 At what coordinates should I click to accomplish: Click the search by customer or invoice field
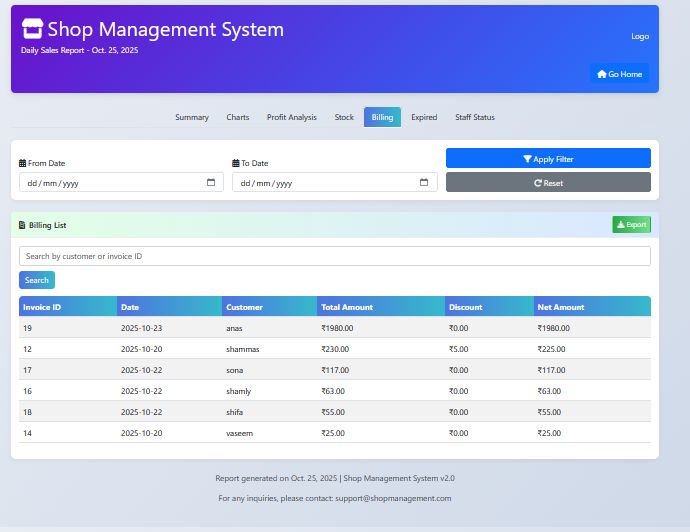pos(335,256)
